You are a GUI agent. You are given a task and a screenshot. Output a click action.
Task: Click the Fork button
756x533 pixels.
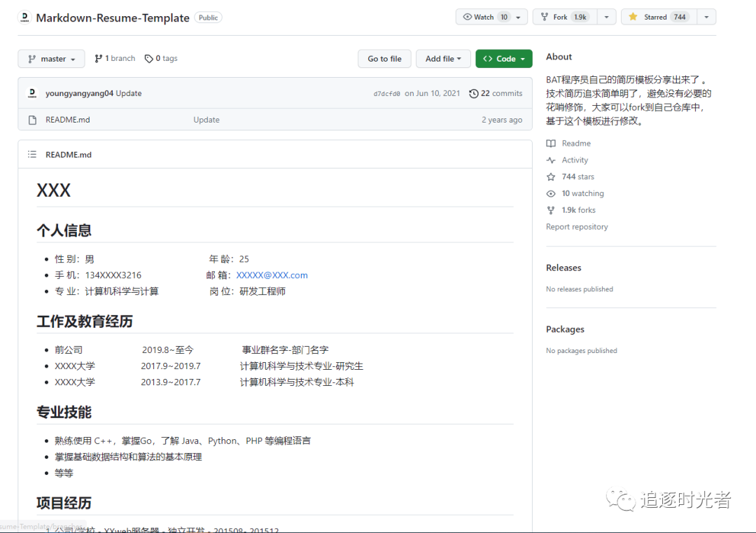[565, 17]
